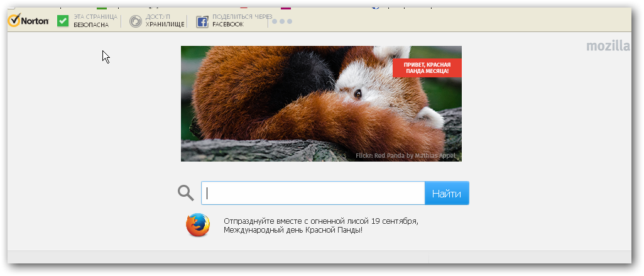Click the green safe-page checkmark icon

point(63,21)
